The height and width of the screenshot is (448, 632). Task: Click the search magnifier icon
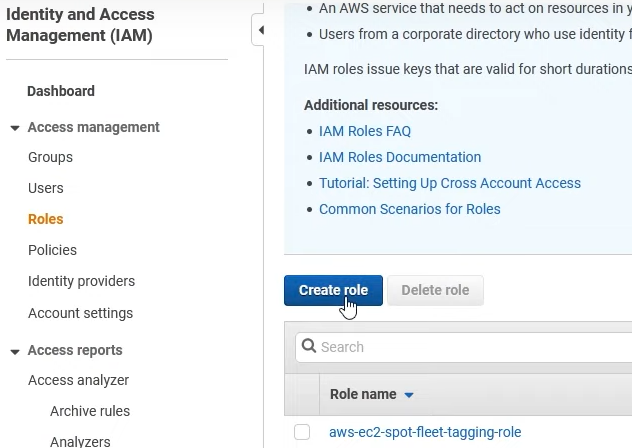point(309,346)
